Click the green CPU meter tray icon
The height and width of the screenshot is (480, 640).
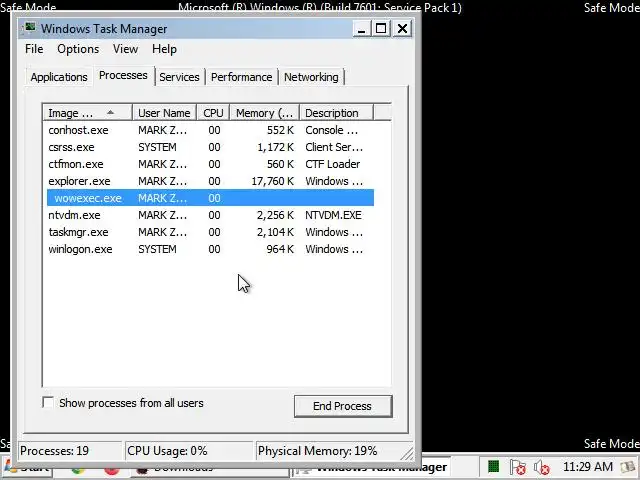[x=493, y=466]
